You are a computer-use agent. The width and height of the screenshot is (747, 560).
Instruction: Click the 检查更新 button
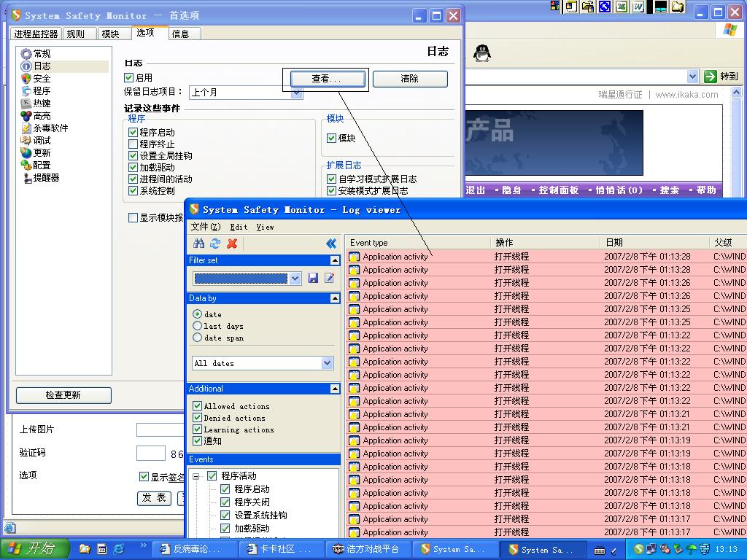coord(63,395)
